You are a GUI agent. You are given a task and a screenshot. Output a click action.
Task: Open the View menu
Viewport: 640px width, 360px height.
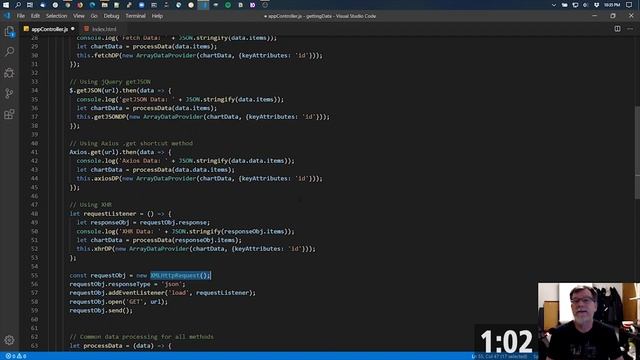(x=79, y=16)
